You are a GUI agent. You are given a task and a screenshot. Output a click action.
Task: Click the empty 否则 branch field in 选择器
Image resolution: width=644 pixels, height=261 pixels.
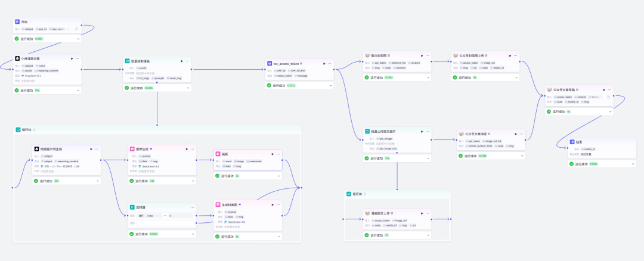[x=165, y=223]
